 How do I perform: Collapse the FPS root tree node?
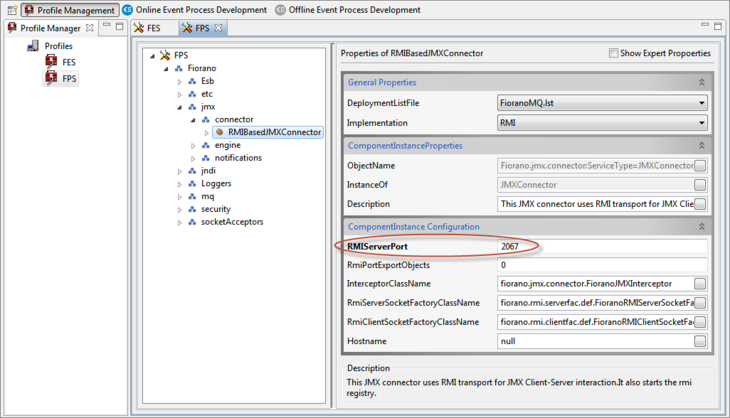[152, 56]
